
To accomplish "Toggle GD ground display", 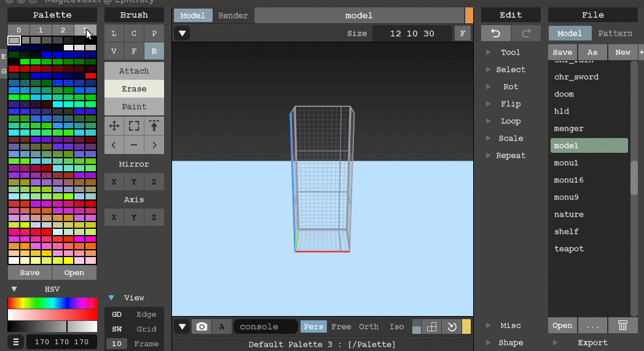I will (x=117, y=315).
